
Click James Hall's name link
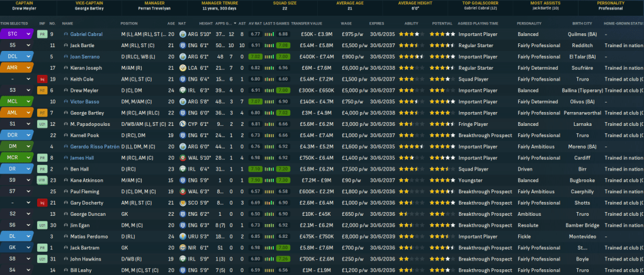point(82,157)
